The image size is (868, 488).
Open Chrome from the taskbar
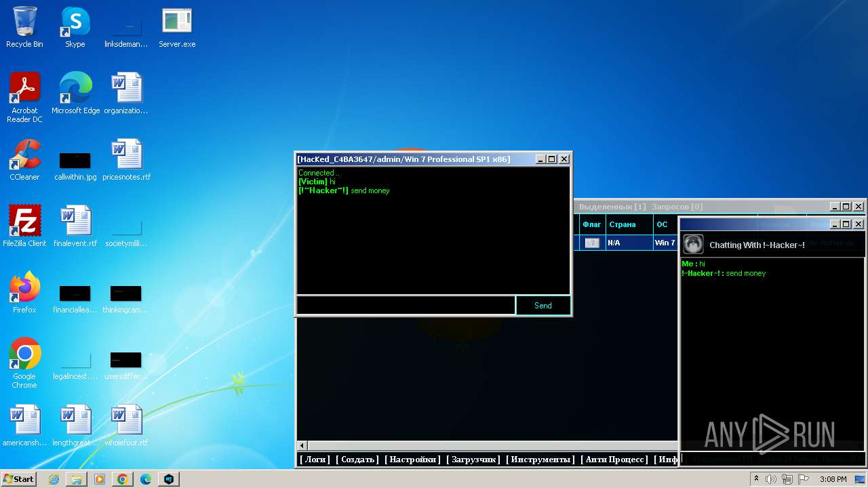coord(123,479)
